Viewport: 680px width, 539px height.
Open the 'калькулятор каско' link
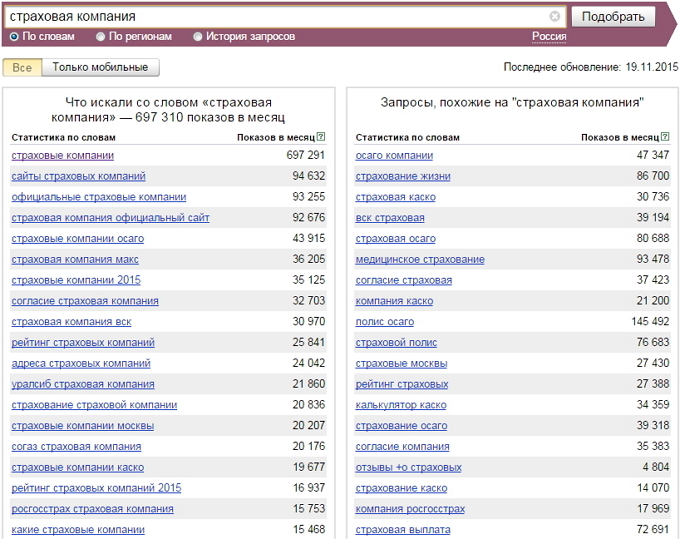pos(401,405)
